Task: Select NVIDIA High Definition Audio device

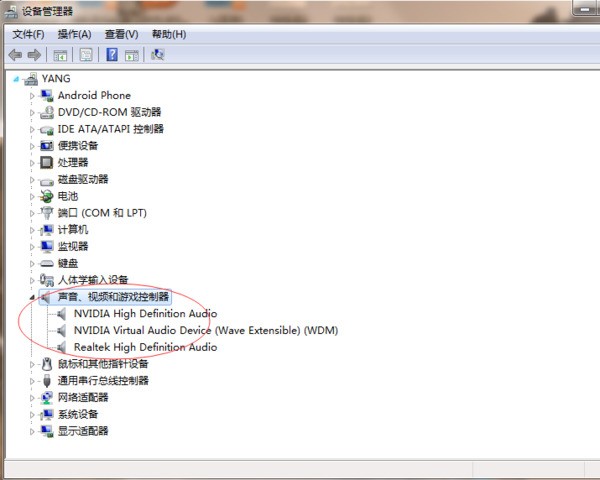Action: point(145,314)
